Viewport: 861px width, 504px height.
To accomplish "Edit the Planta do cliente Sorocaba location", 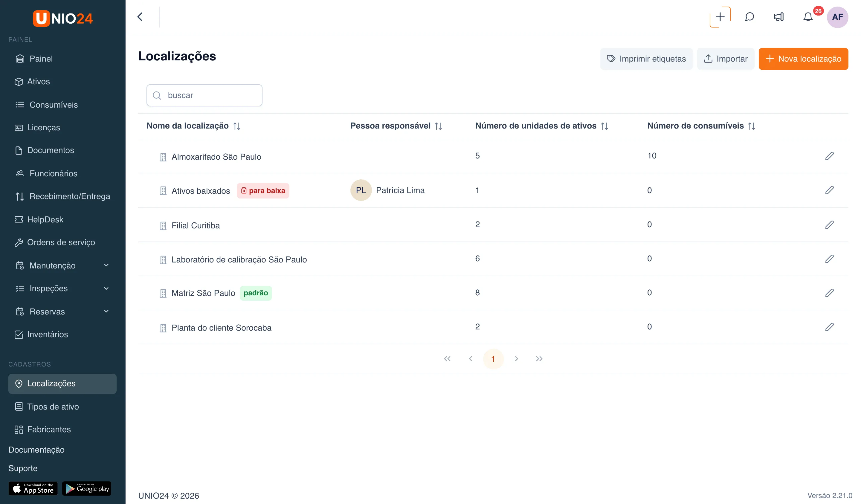I will [830, 327].
